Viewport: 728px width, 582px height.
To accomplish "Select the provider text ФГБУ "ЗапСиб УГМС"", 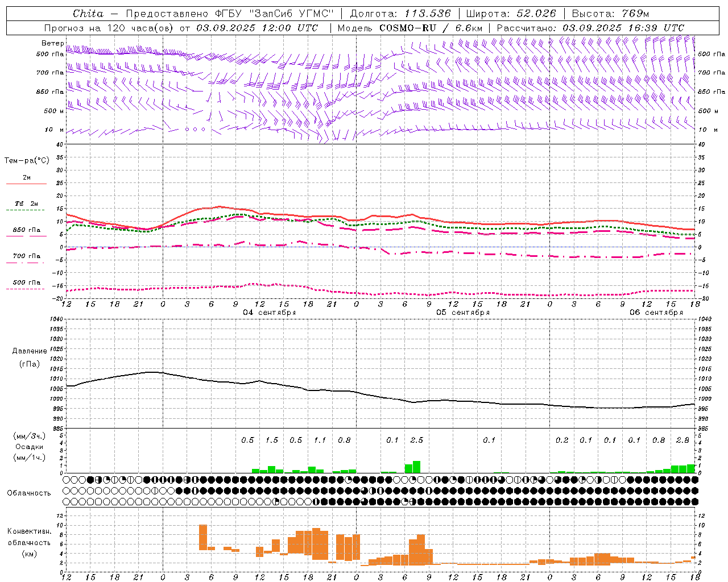I will 274,14.
